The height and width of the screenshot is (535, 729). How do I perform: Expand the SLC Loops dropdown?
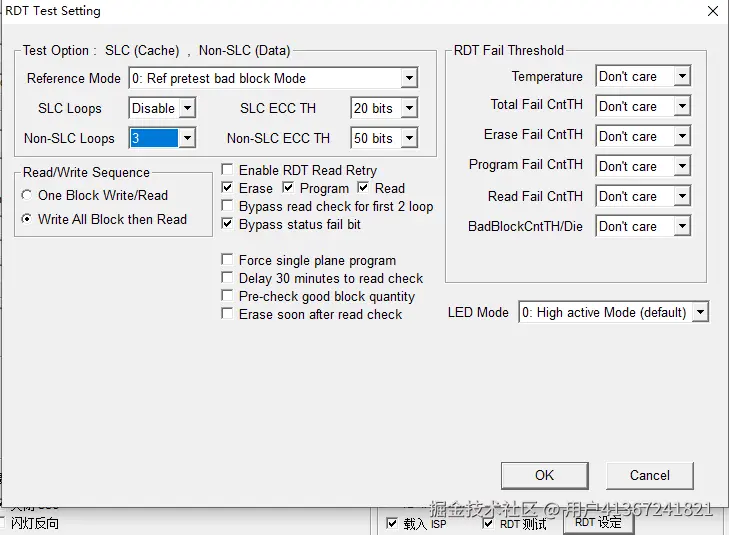(x=187, y=108)
